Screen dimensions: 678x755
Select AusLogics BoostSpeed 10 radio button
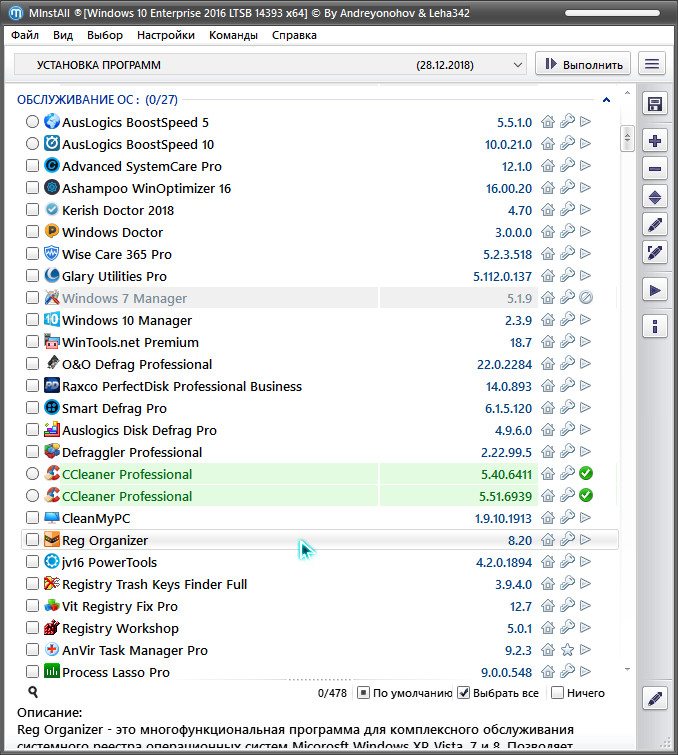(x=33, y=145)
